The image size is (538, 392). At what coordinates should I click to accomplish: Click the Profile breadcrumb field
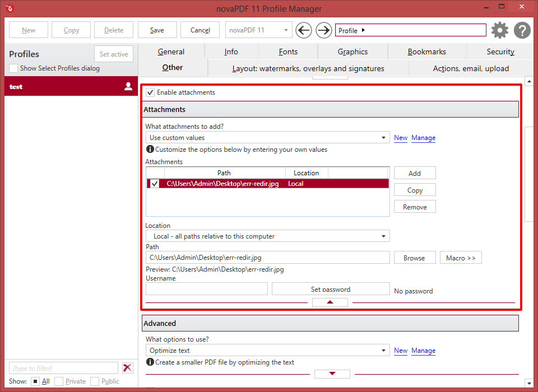[410, 30]
